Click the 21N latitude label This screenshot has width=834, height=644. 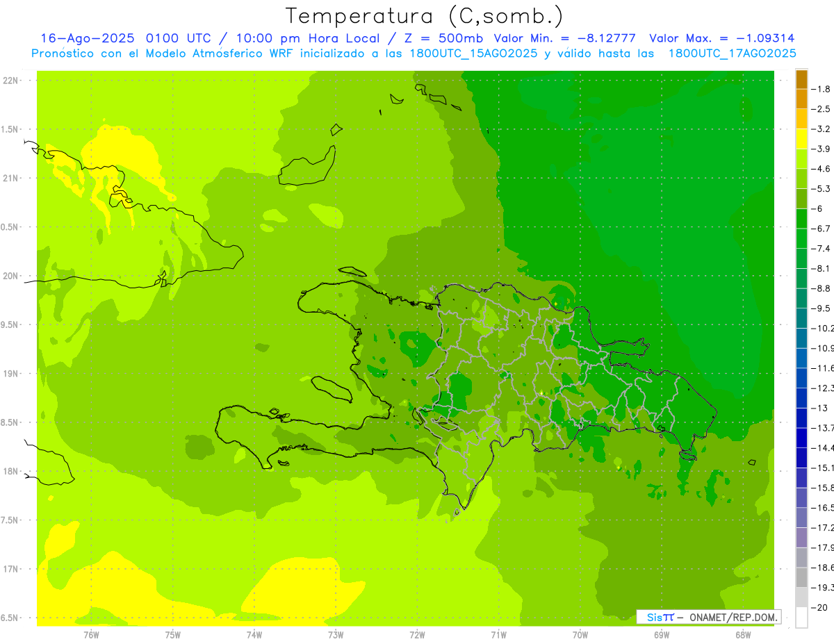(x=10, y=179)
